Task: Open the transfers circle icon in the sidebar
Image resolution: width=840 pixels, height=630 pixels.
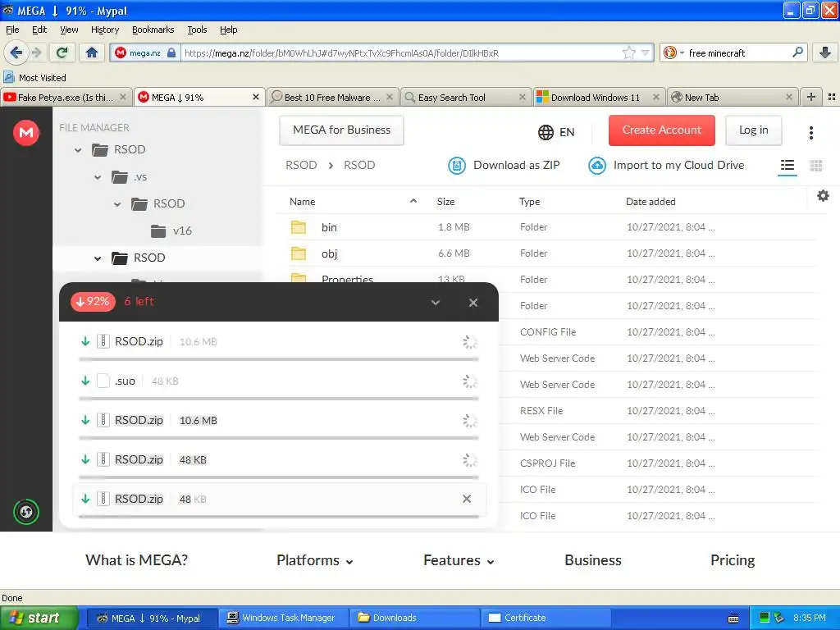Action: pos(26,512)
